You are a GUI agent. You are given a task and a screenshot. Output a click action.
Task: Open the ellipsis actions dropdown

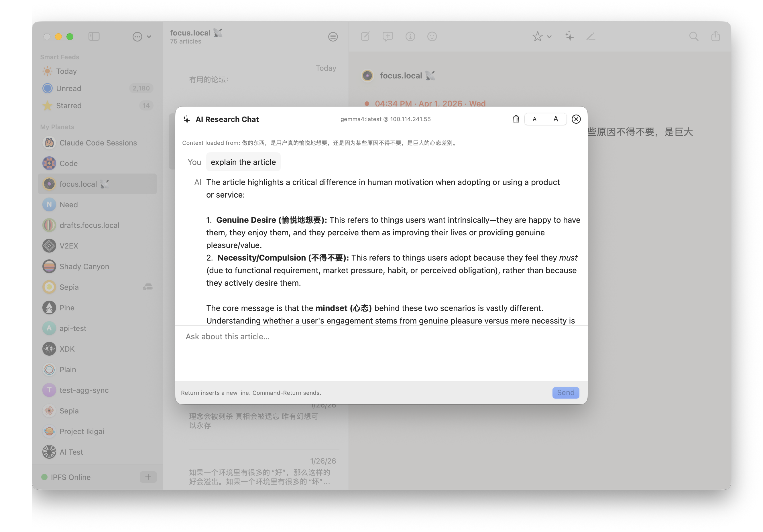141,37
